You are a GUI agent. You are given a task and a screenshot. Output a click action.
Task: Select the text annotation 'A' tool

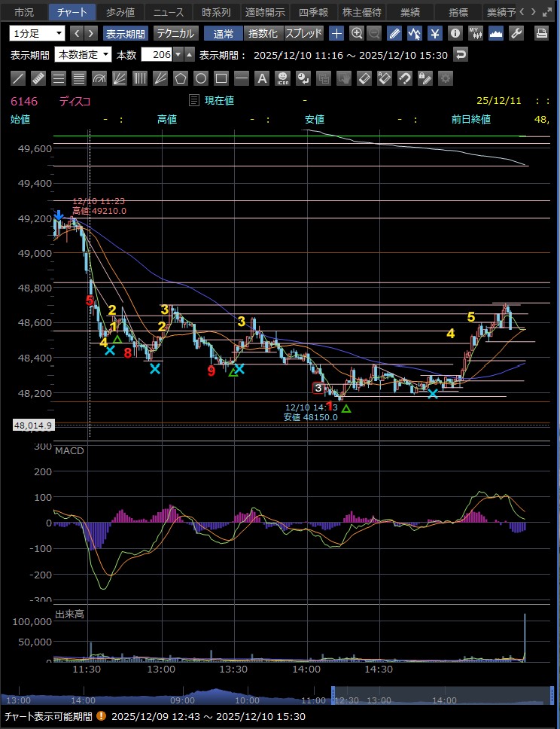(262, 78)
